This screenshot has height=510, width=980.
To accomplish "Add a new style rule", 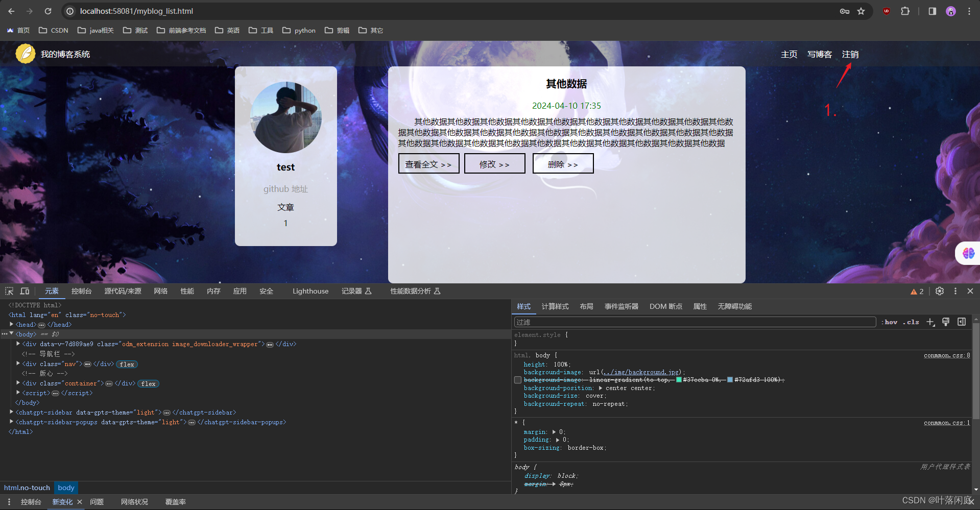I will (x=930, y=322).
